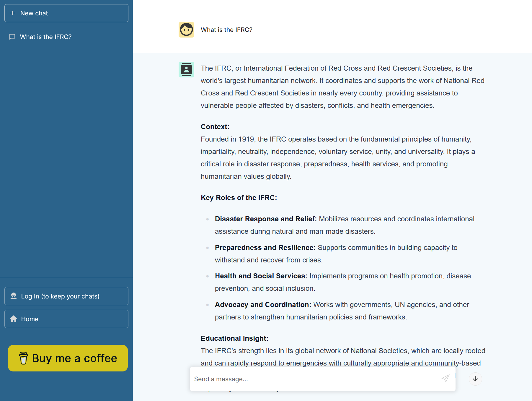Click 'Health and Social Services:' bullet
Viewport: 532px width, 401px height.
(261, 276)
